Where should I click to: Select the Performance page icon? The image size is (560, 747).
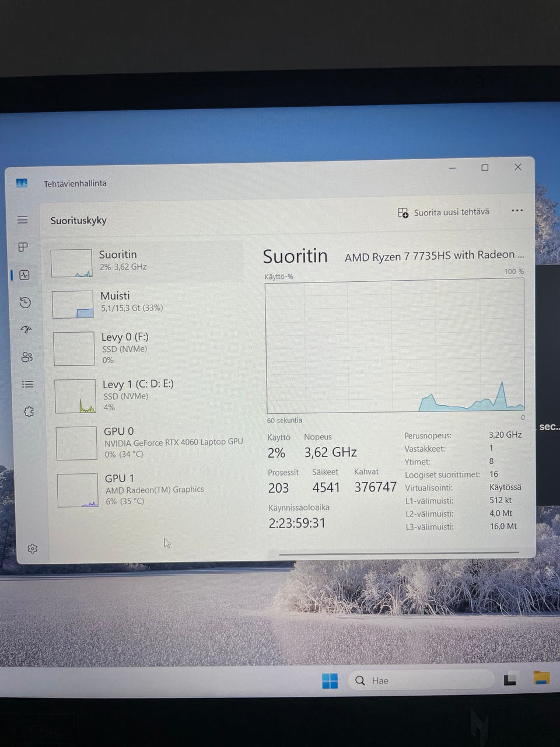tap(24, 275)
